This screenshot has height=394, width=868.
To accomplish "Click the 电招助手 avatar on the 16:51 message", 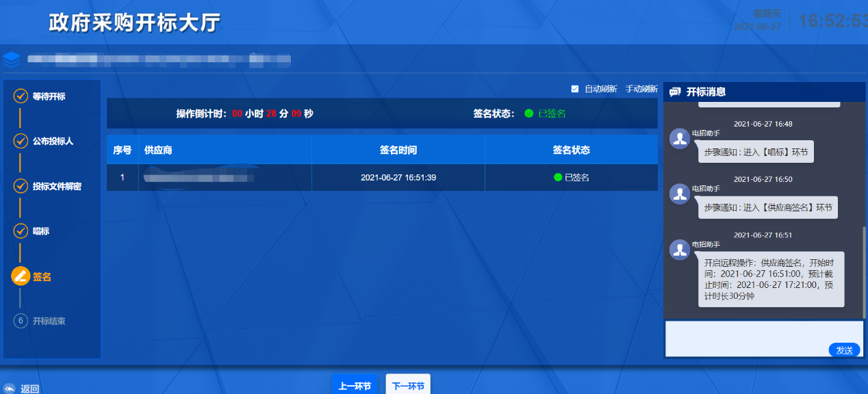I will 680,250.
